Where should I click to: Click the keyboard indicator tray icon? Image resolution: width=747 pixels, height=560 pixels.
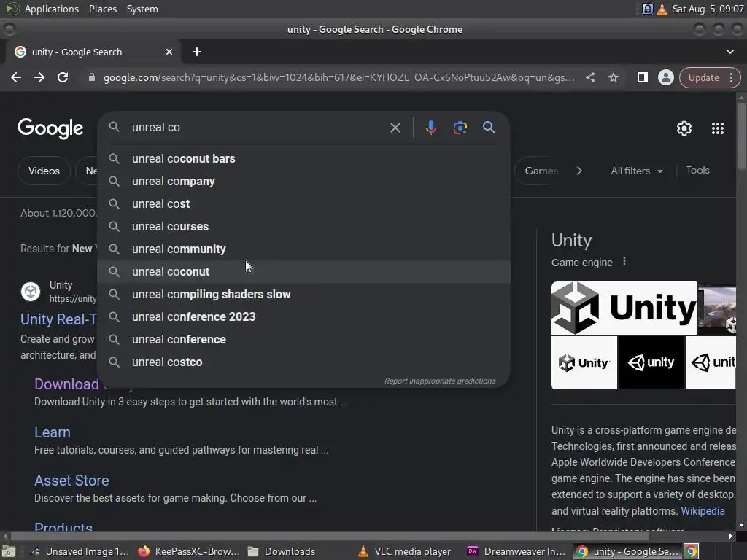click(x=647, y=9)
